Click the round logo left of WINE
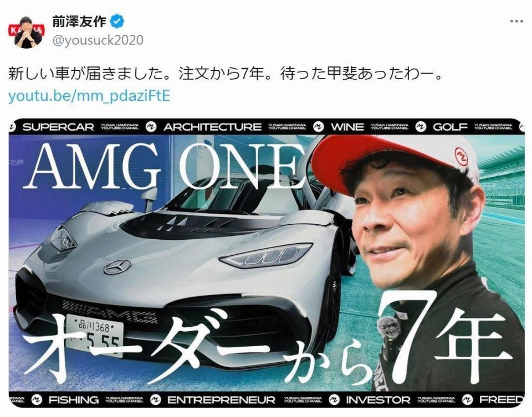Screen dimensions: 532x417 [x=318, y=127]
